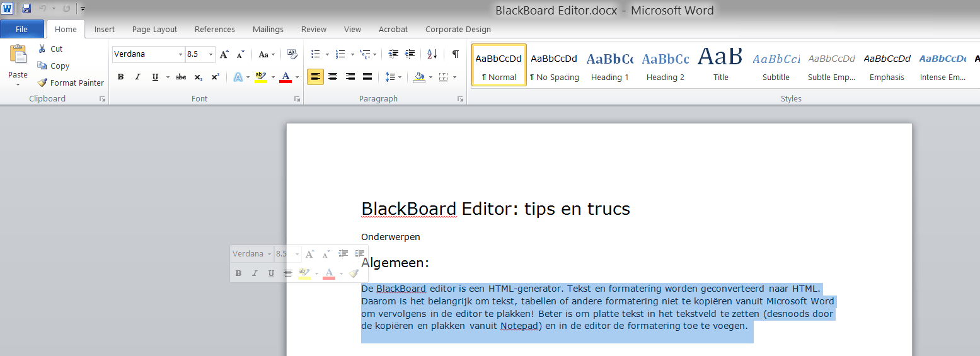
Task: Toggle Underline in the ribbon Font group
Action: point(155,77)
